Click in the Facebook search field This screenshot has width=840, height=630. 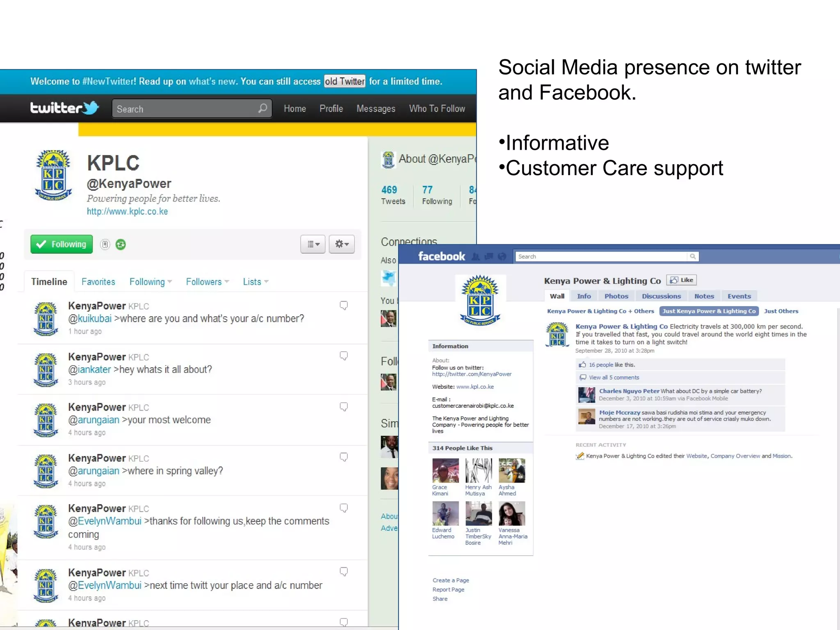click(x=601, y=256)
